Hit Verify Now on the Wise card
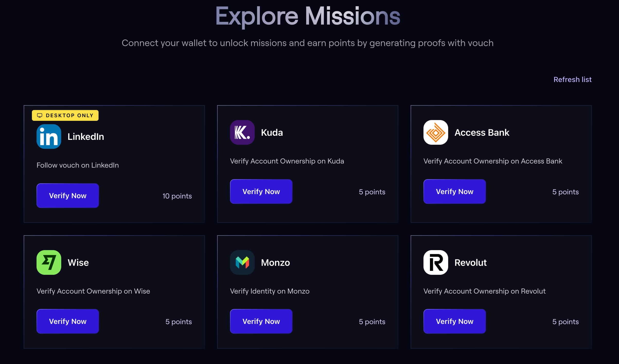 coord(68,321)
